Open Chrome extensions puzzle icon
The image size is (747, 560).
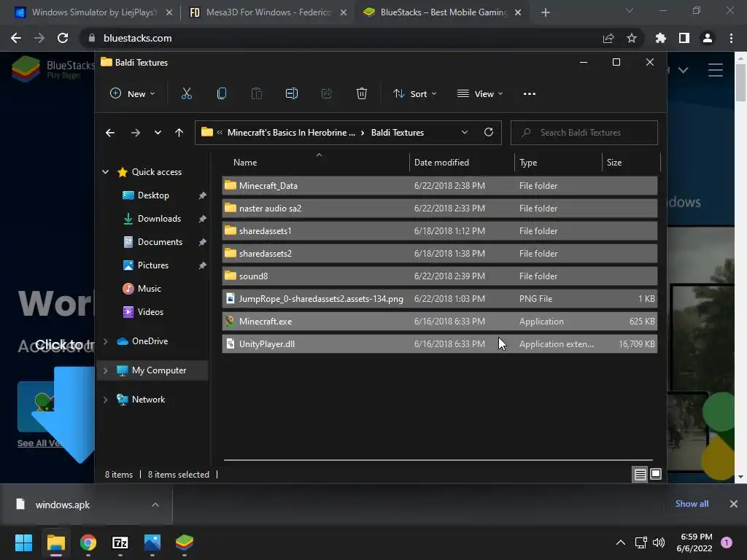coord(660,38)
